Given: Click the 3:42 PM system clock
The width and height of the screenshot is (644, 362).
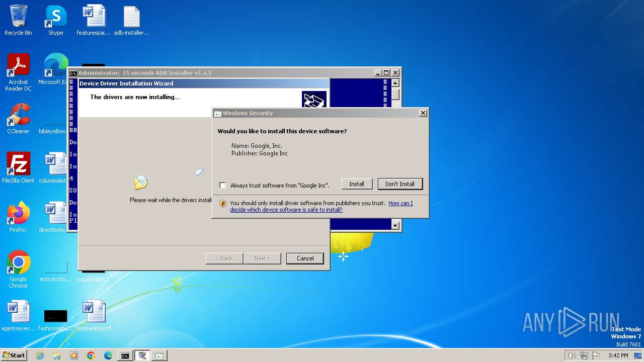Looking at the screenshot, I should (618, 355).
